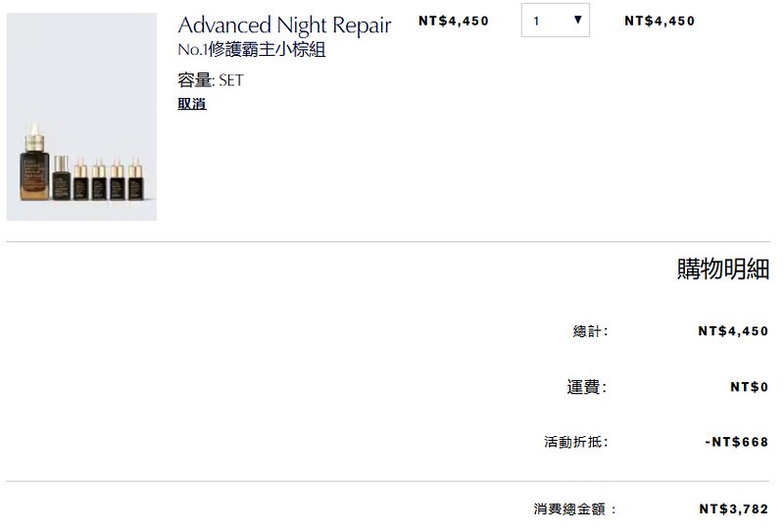Open the quantity dropdown showing 1
This screenshot has width=784, height=532.
[555, 21]
